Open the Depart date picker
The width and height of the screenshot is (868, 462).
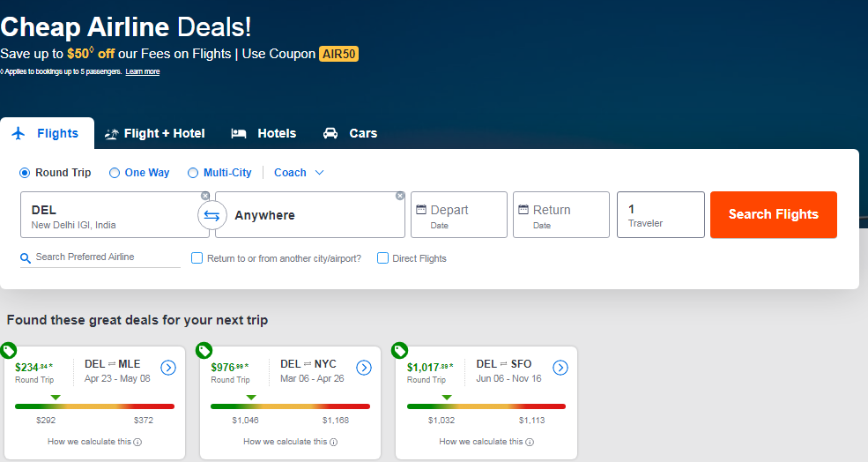click(458, 215)
